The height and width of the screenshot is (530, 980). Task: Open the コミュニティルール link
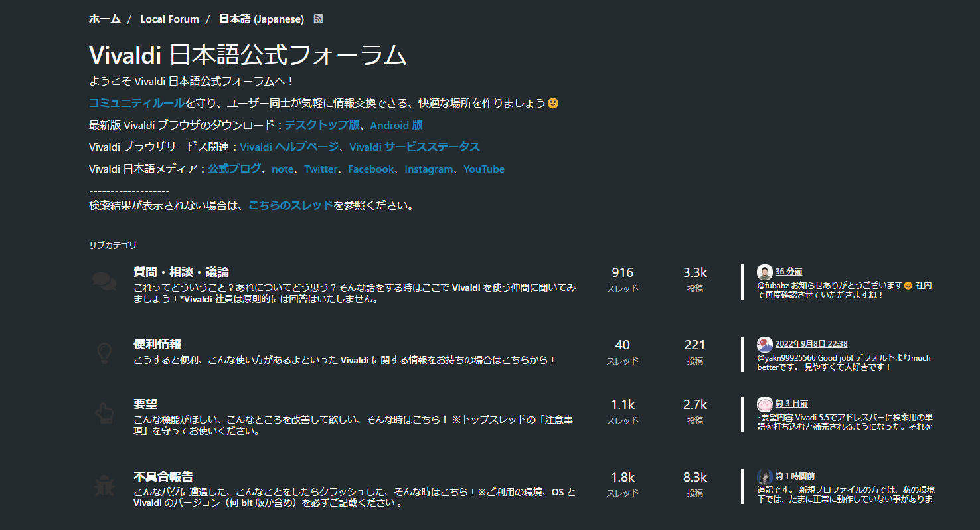click(137, 104)
